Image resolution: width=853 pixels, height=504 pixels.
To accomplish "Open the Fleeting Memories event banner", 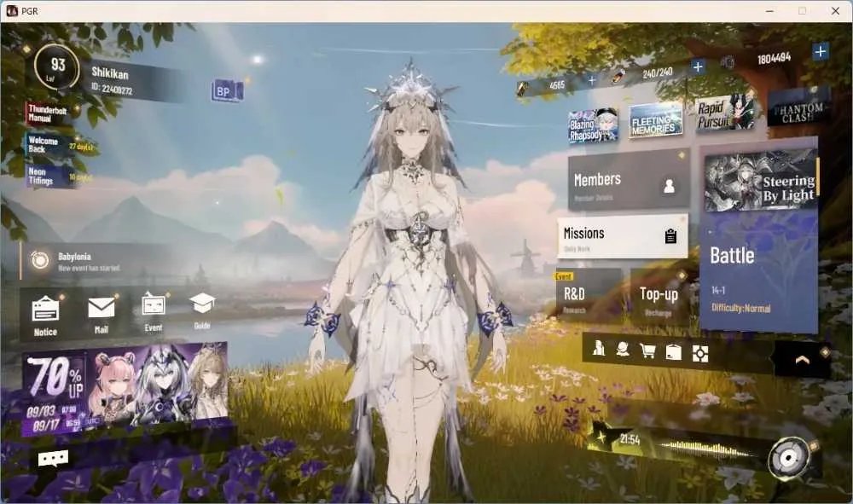I will [655, 121].
